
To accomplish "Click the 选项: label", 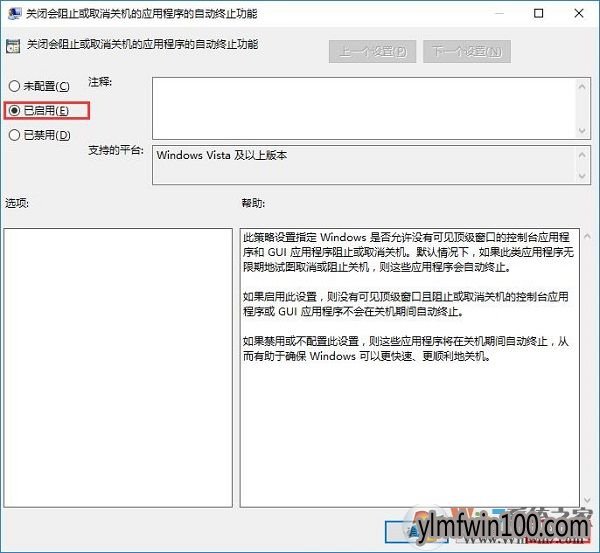I will [17, 203].
